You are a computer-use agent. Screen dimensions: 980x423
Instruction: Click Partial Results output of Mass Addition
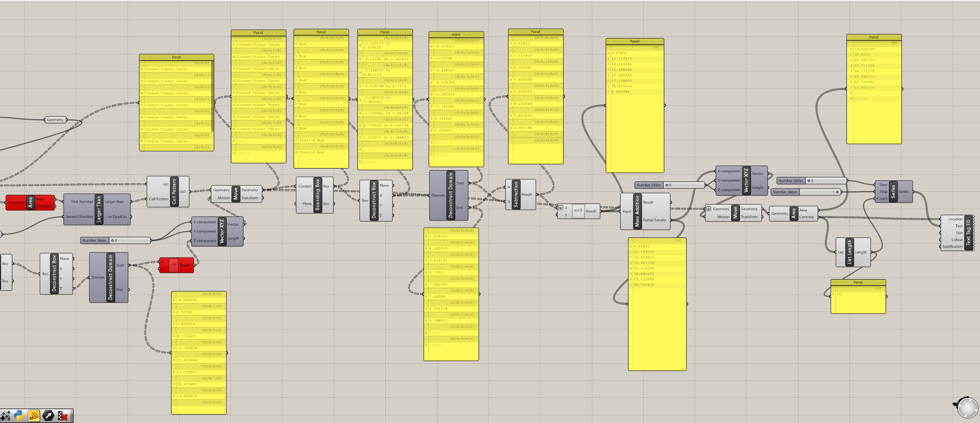[655, 220]
